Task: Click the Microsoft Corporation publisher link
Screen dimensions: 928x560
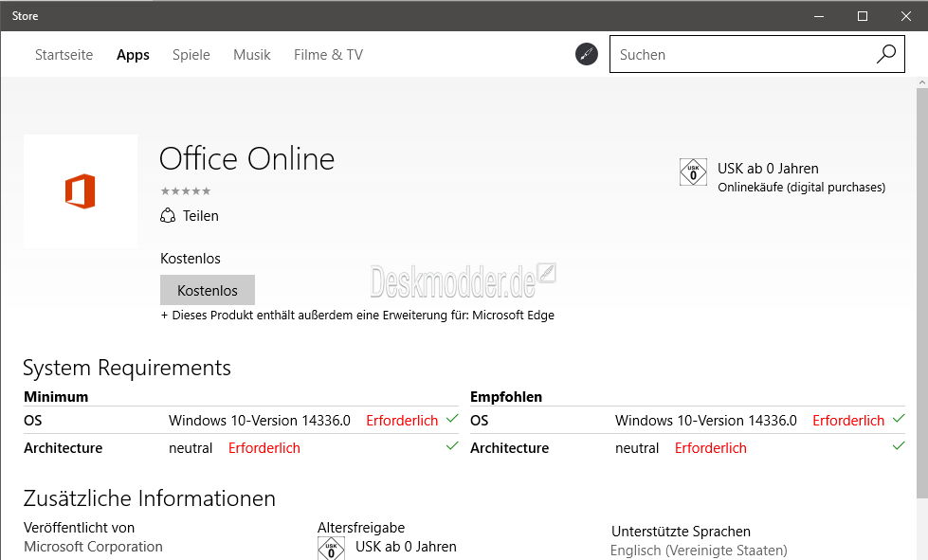Action: 93,547
